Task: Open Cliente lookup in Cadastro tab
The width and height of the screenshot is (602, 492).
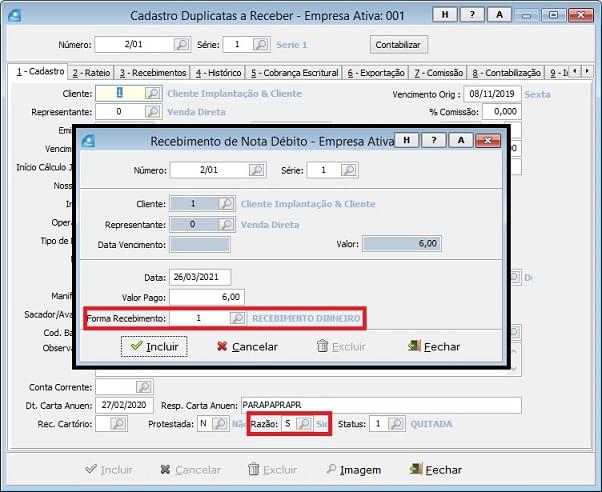Action: pos(152,93)
